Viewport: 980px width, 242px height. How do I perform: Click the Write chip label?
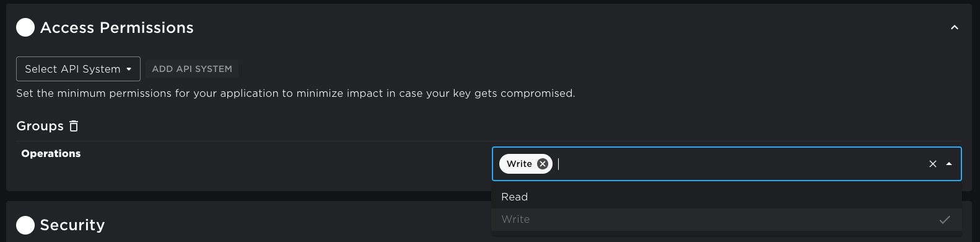click(x=519, y=164)
